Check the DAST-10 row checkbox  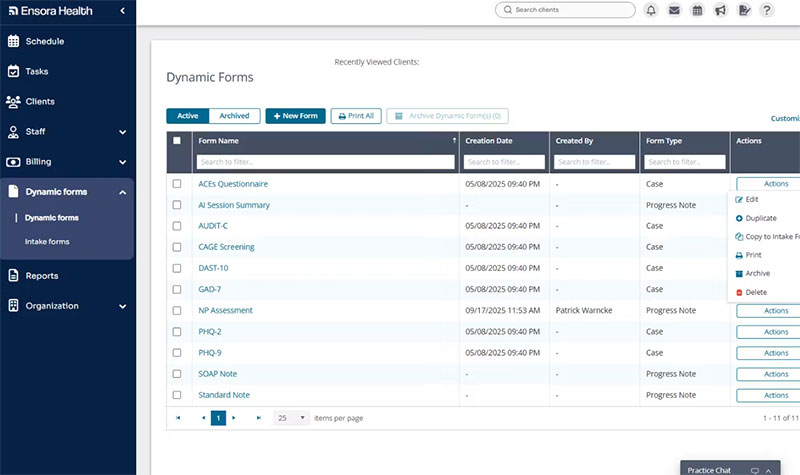177,268
